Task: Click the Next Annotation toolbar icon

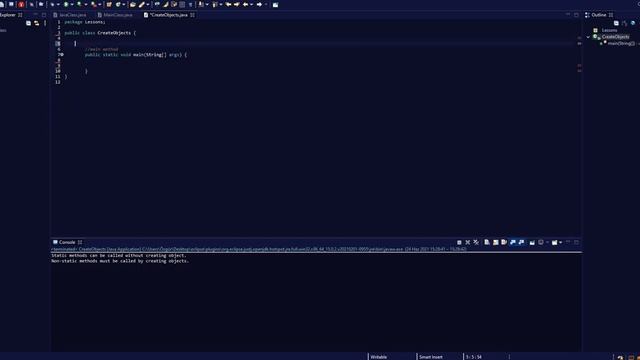Action: pyautogui.click(x=201, y=4)
